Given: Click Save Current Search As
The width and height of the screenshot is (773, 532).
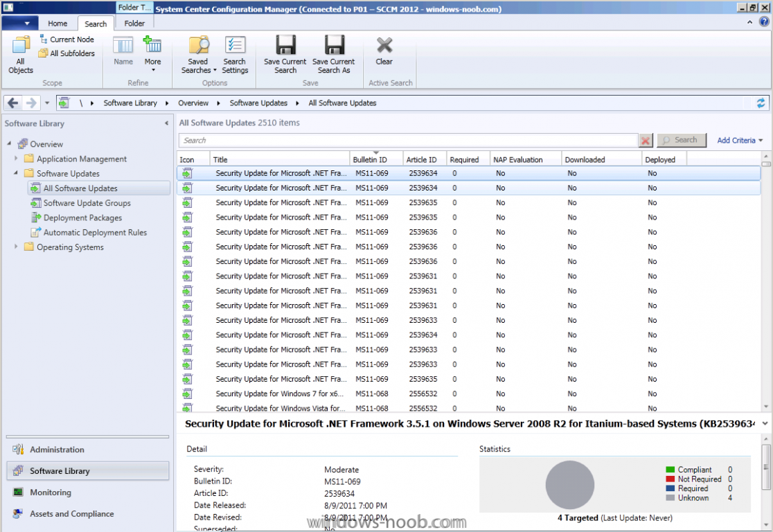Looking at the screenshot, I should (334, 54).
